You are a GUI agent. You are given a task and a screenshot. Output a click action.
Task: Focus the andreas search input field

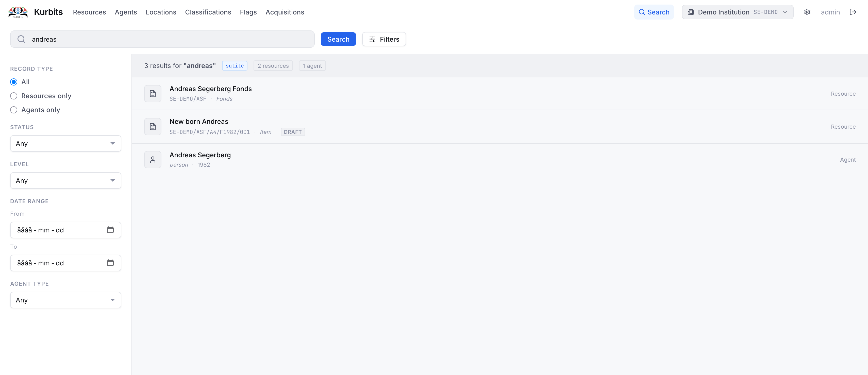[x=162, y=39]
